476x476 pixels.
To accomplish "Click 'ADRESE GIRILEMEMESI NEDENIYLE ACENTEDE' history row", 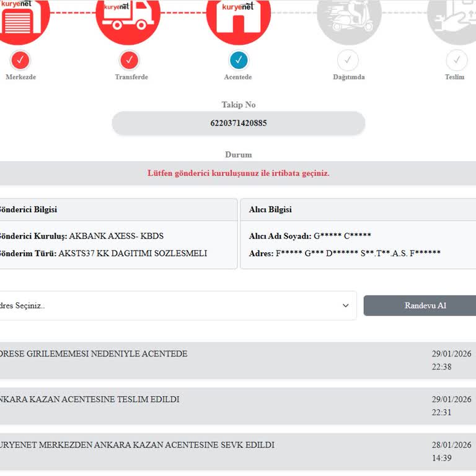I will (x=238, y=360).
